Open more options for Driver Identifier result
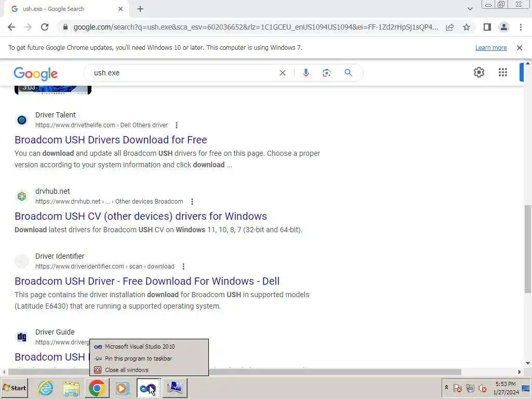Screen dimensions: 532x399 pos(183,267)
